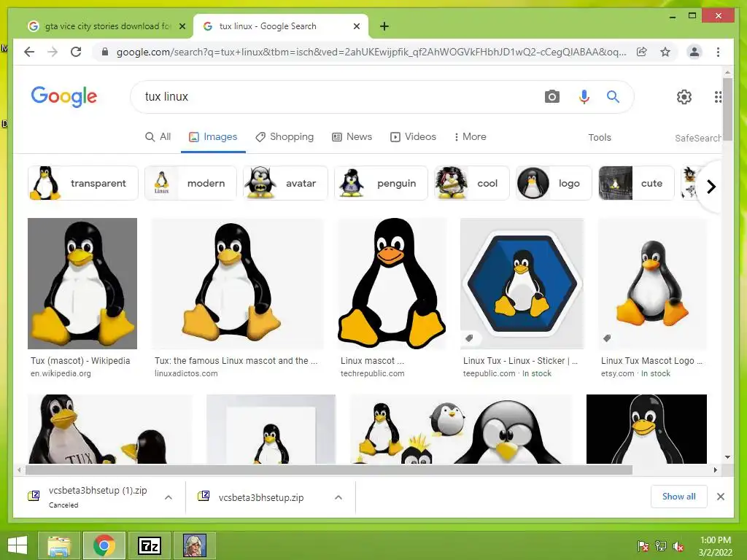Open the techrepublic.com Linux mascot result
This screenshot has height=560, width=747.
[x=392, y=284]
